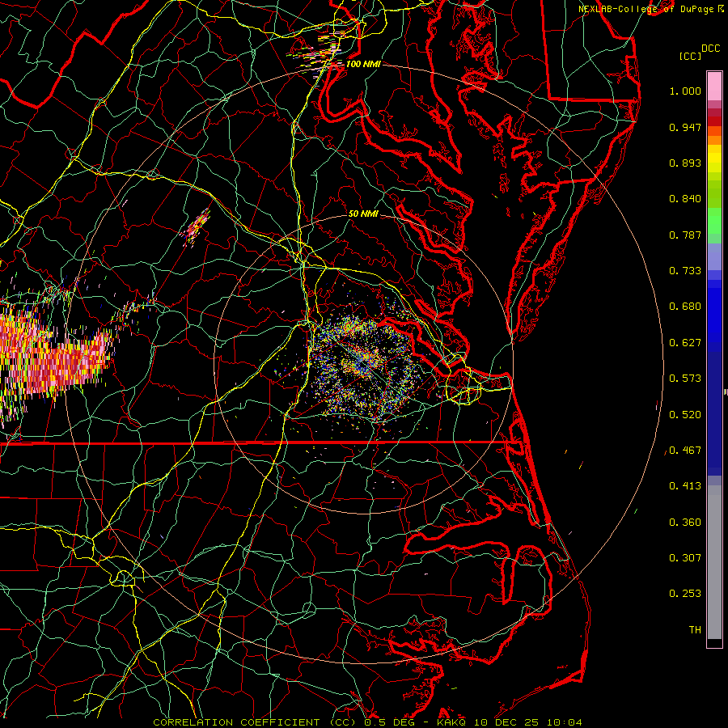Click the '100 NMI' range ring label
Screen dimensions: 728x728
pos(363,64)
